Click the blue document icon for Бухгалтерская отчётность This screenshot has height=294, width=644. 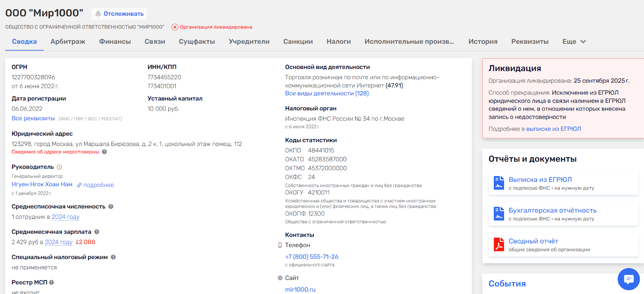pos(499,214)
